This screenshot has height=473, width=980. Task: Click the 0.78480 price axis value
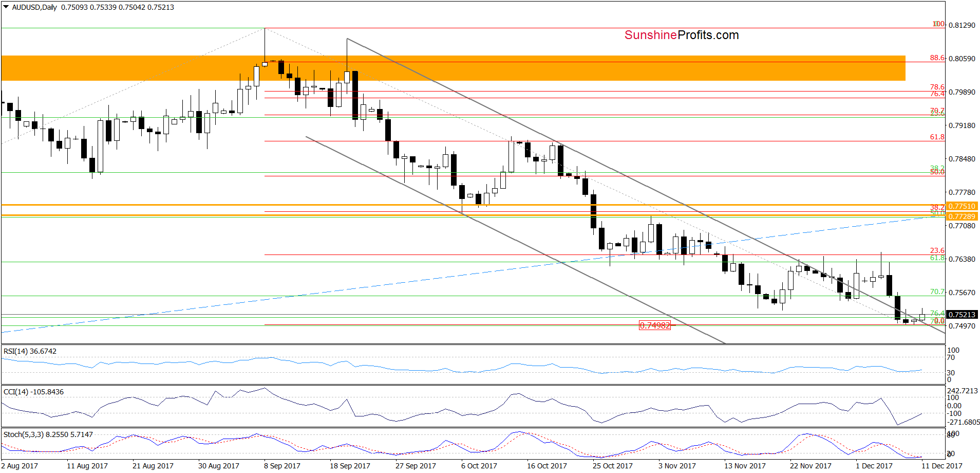[962, 159]
